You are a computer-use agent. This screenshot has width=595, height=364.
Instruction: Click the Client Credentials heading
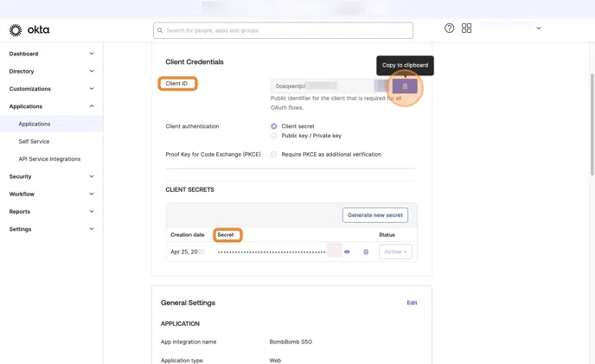195,62
